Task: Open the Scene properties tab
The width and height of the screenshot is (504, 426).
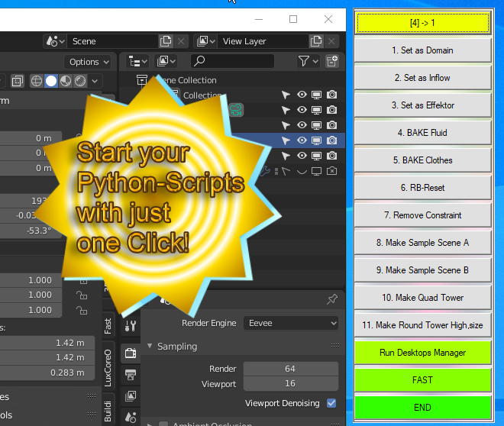Action: coord(130,417)
